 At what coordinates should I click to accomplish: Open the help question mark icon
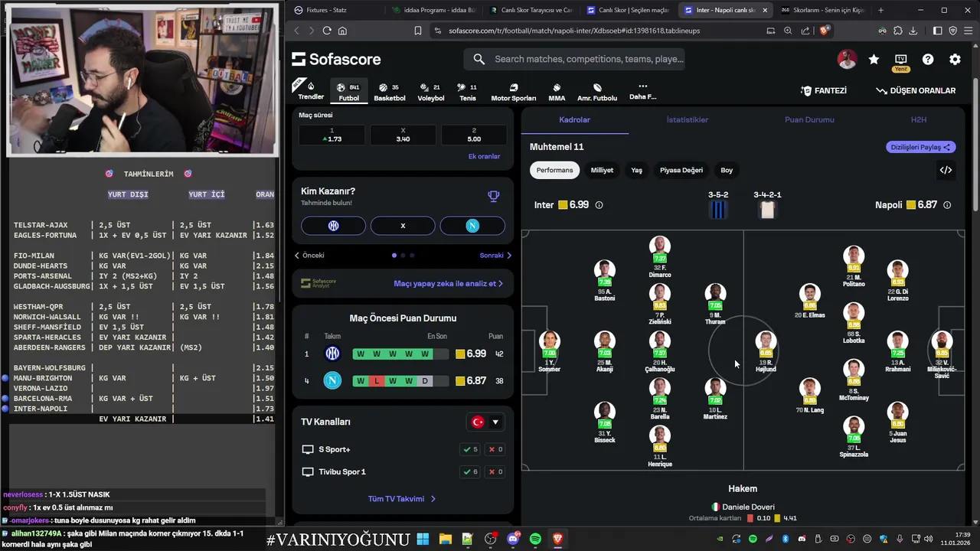[x=928, y=59]
